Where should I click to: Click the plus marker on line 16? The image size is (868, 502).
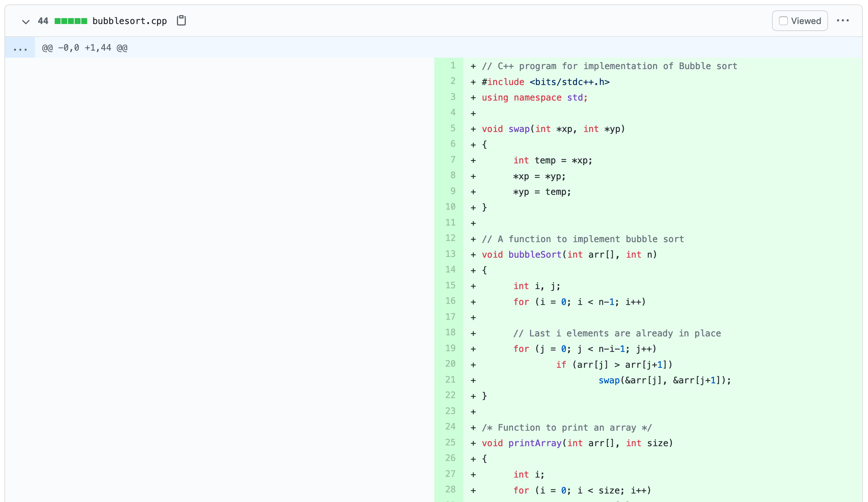[473, 302]
